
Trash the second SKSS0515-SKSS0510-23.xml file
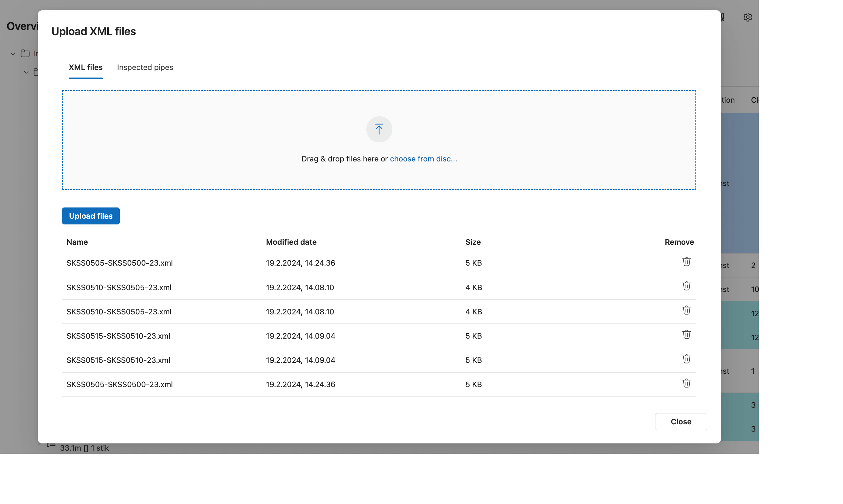pyautogui.click(x=686, y=359)
